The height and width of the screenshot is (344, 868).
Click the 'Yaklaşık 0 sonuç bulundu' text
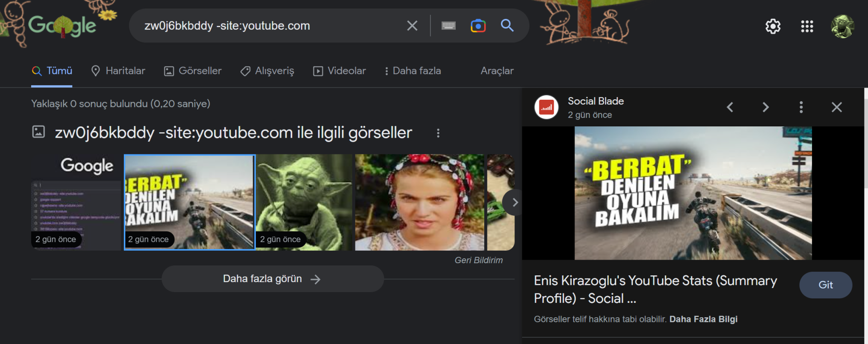(x=121, y=104)
